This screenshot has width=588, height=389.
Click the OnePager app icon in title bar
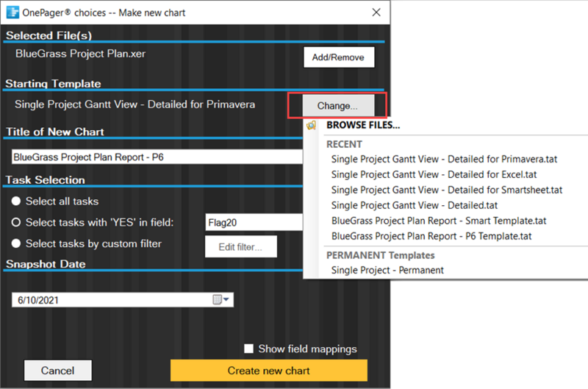[12, 12]
